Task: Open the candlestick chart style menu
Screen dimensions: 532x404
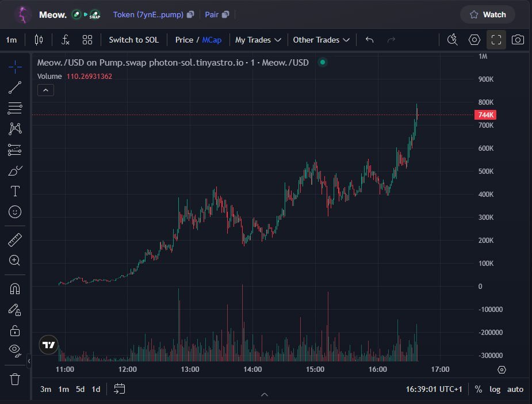Action: click(x=39, y=40)
